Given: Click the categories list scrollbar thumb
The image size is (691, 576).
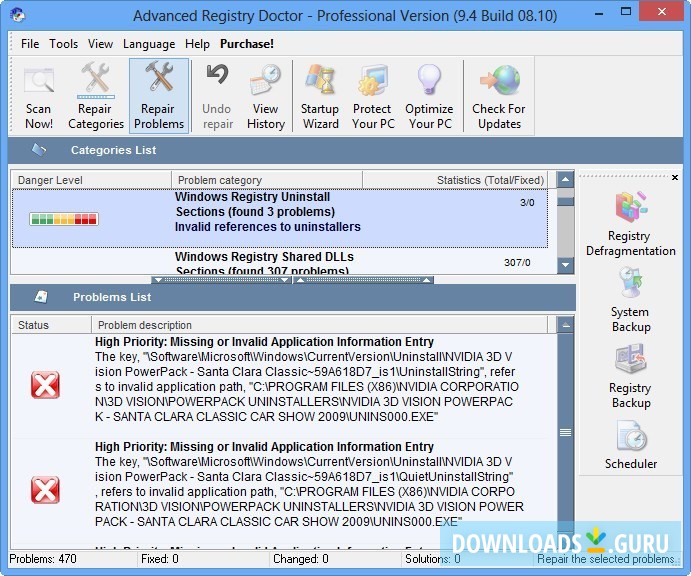Looking at the screenshot, I should coord(565,201).
